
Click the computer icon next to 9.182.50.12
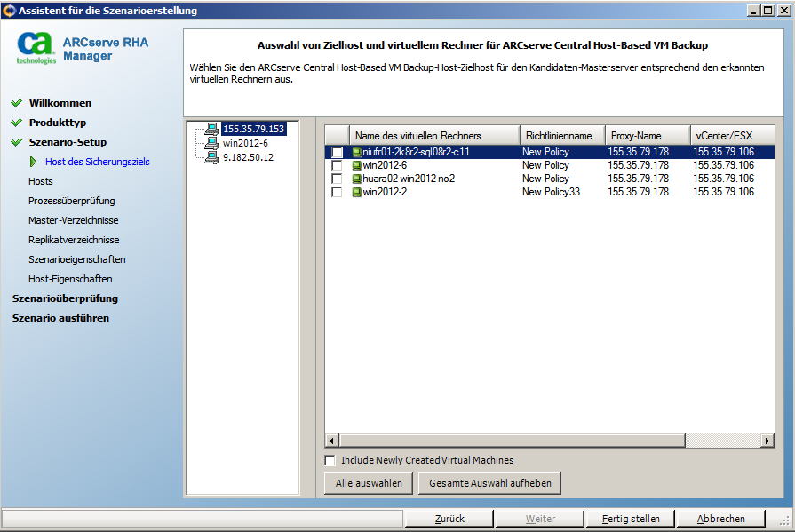pos(212,157)
